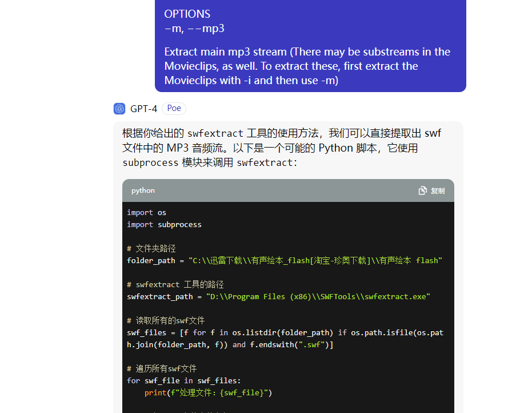
Task: Click the 复制 copy control in code header
Action: pos(437,190)
